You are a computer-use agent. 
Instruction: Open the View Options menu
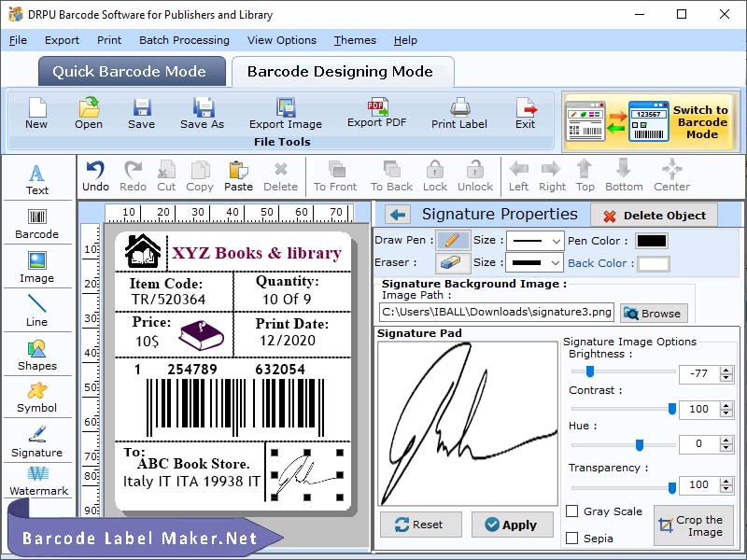(x=282, y=40)
